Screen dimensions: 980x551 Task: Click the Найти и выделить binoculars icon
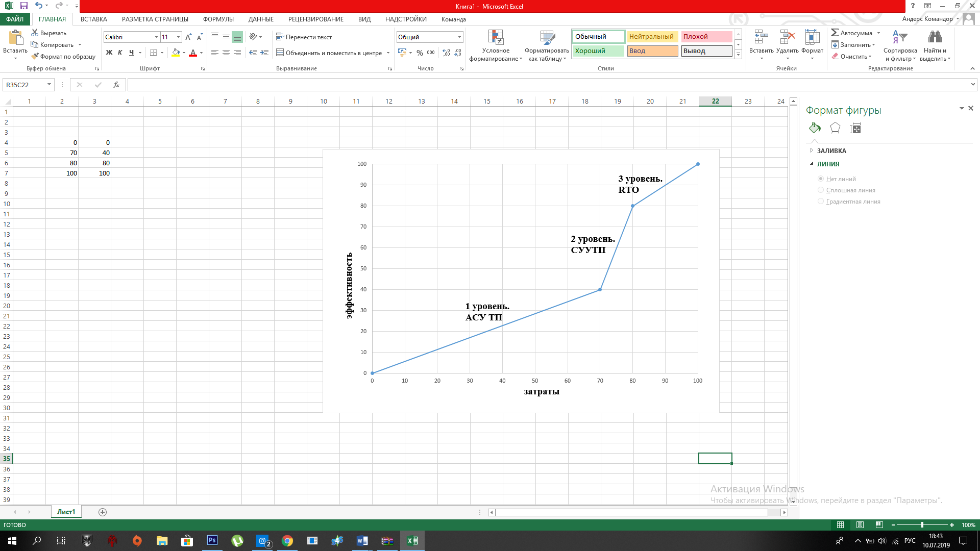coord(935,37)
